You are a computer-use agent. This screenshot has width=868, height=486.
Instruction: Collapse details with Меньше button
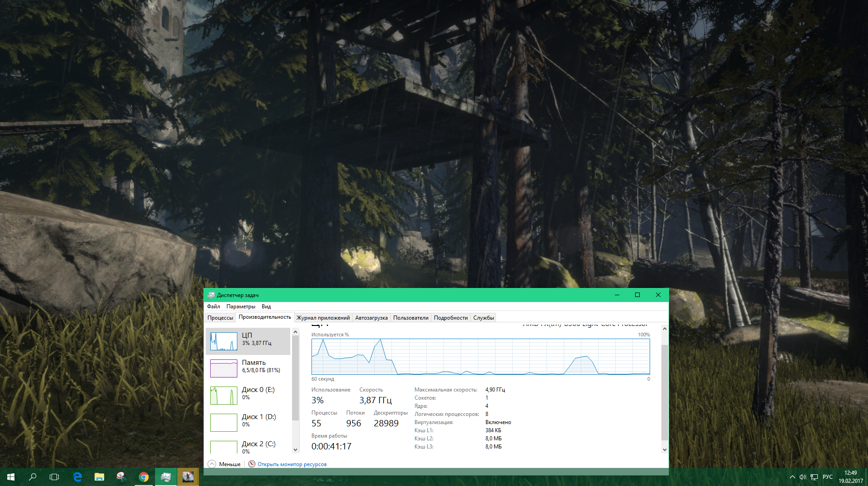coord(225,464)
